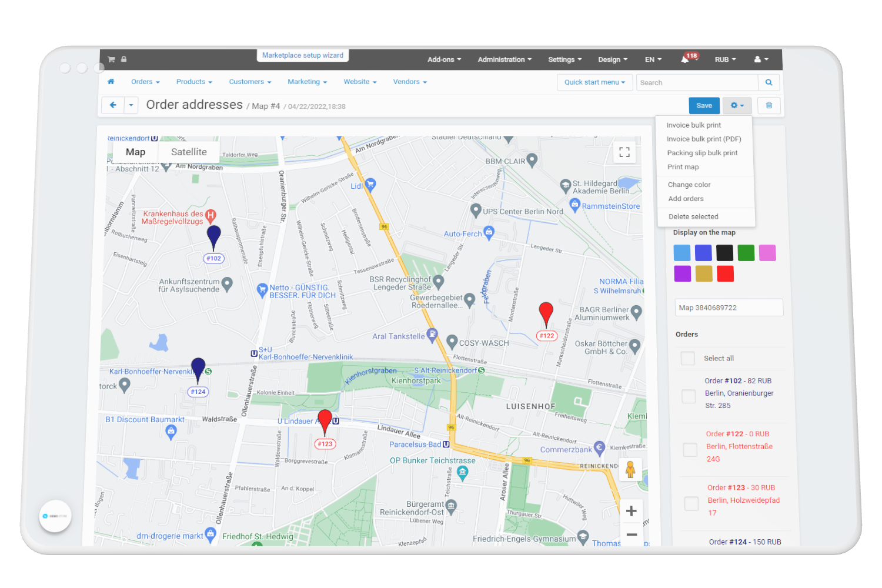
Task: Switch map to Satellite view
Action: (x=189, y=152)
